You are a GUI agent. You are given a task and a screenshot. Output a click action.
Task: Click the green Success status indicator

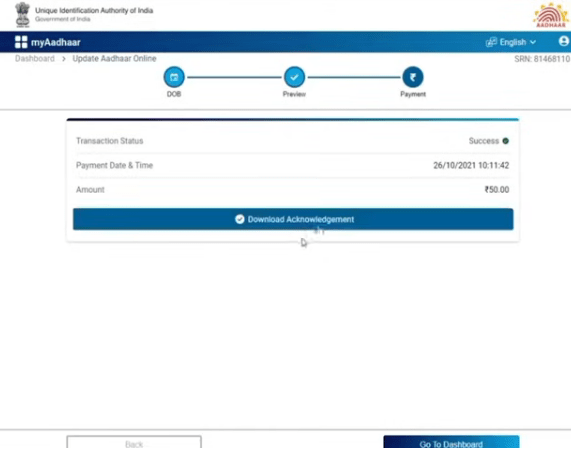[505, 141]
